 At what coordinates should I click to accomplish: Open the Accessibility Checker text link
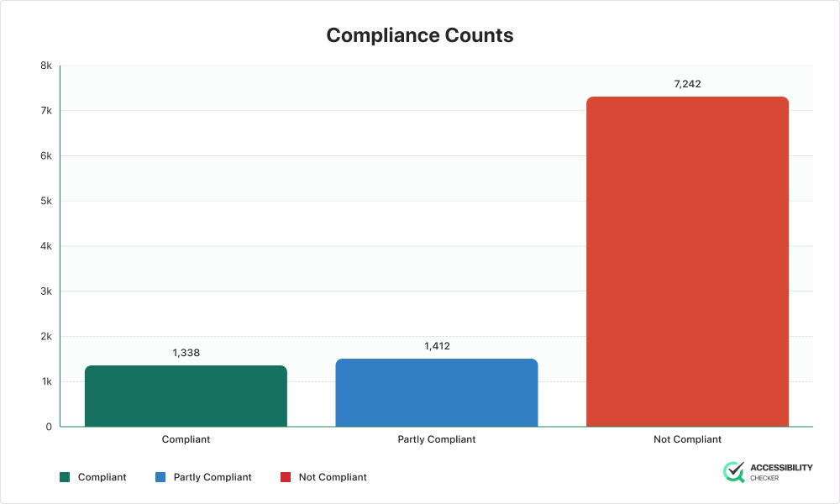coord(780,472)
